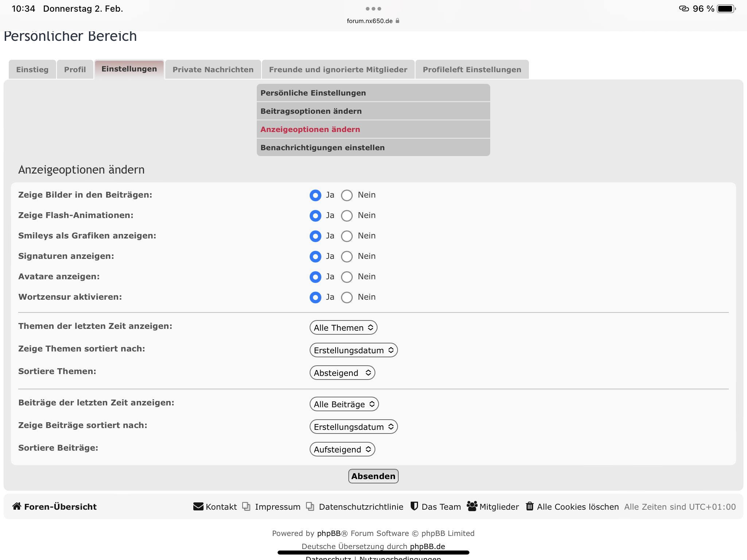This screenshot has width=747, height=560.
Task: Switch to the Private Nachrichten tab
Action: pyautogui.click(x=213, y=69)
